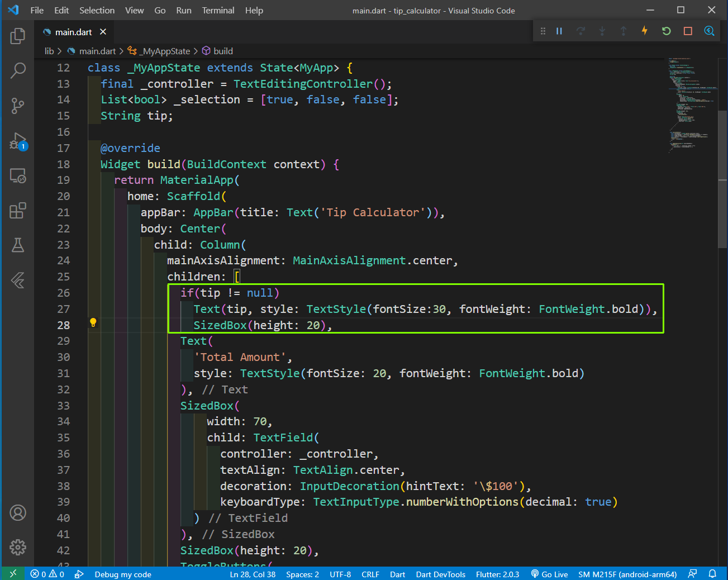
Task: Select the main.dart editor tab
Action: click(x=73, y=32)
